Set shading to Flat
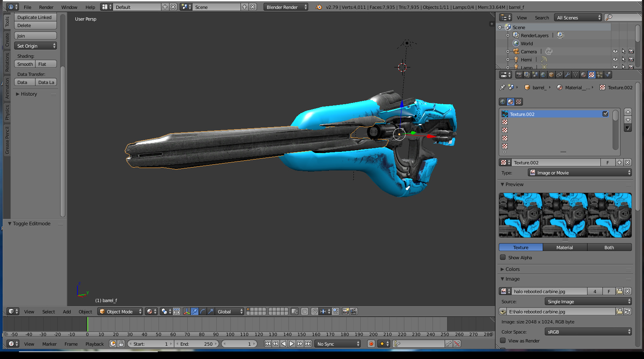Viewport: 644px width, 359px height. tap(46, 64)
